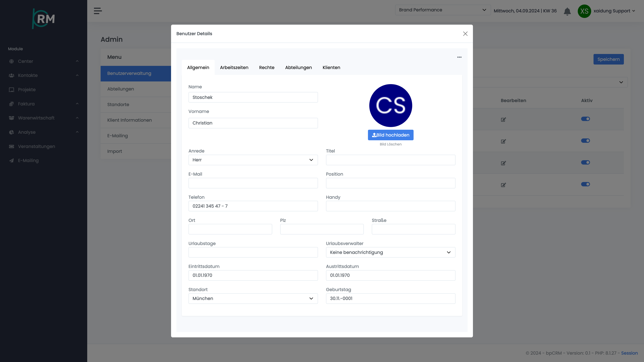
Task: Open the Brand Performance dropdown
Action: click(x=443, y=10)
